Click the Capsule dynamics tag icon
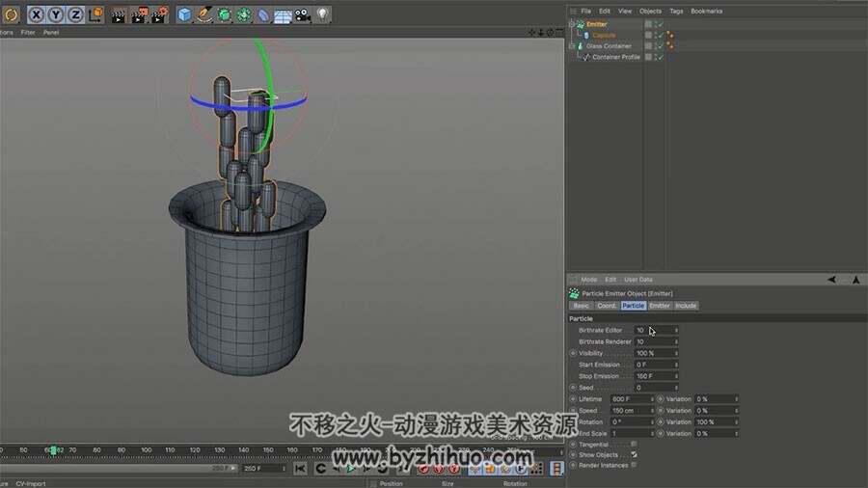The width and height of the screenshot is (868, 488). click(670, 36)
